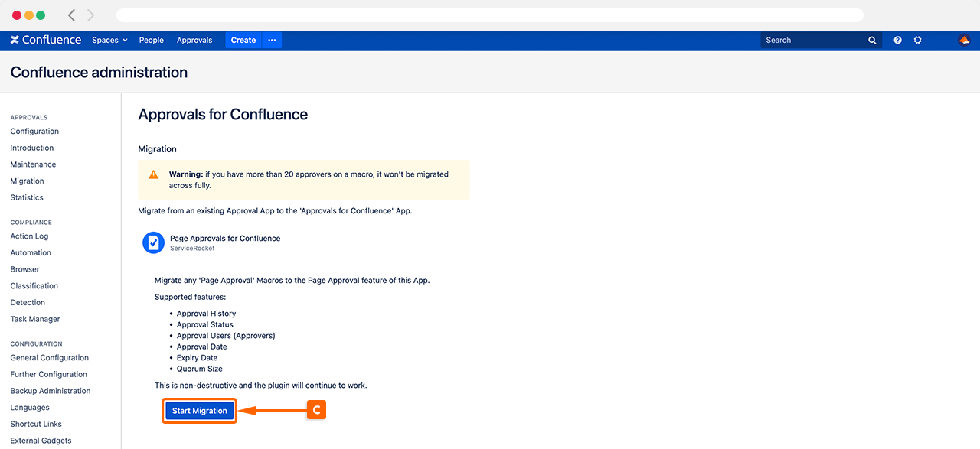The width and height of the screenshot is (980, 449).
Task: Click the Page Approvals for Confluence app icon
Action: 153,242
